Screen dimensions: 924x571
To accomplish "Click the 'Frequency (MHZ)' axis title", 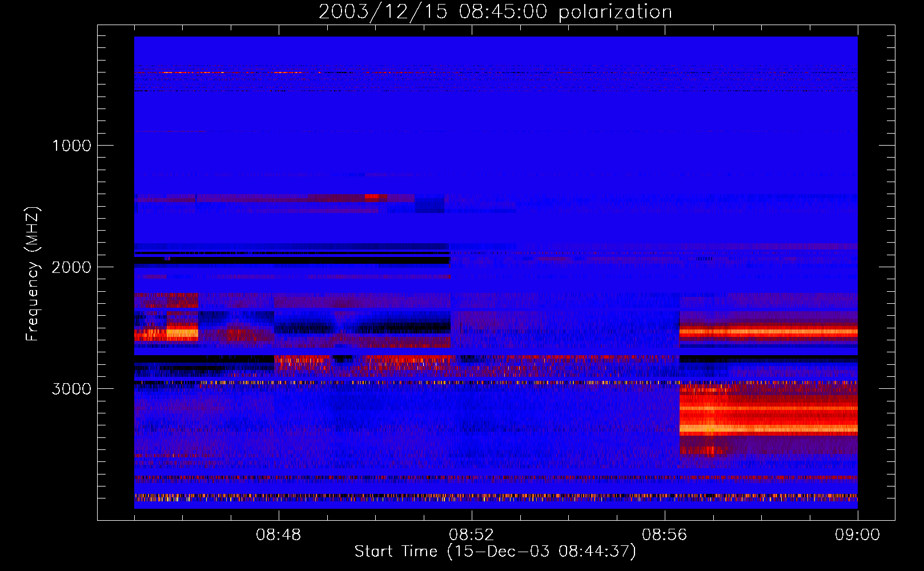I will (33, 274).
